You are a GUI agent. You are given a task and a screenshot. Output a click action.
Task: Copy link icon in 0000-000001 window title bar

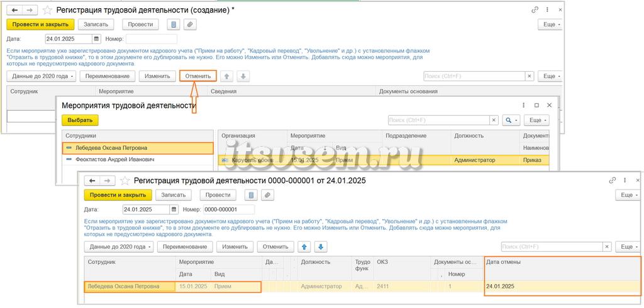click(x=613, y=180)
